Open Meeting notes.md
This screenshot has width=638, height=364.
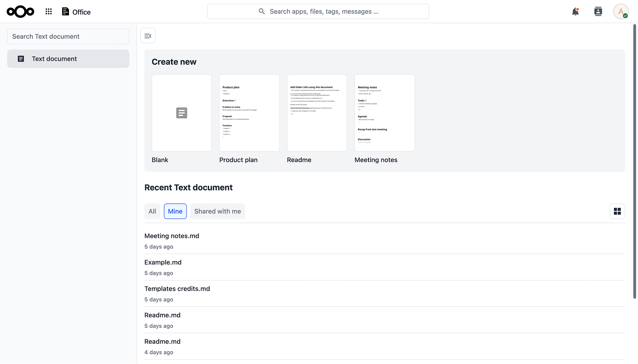pos(384,241)
